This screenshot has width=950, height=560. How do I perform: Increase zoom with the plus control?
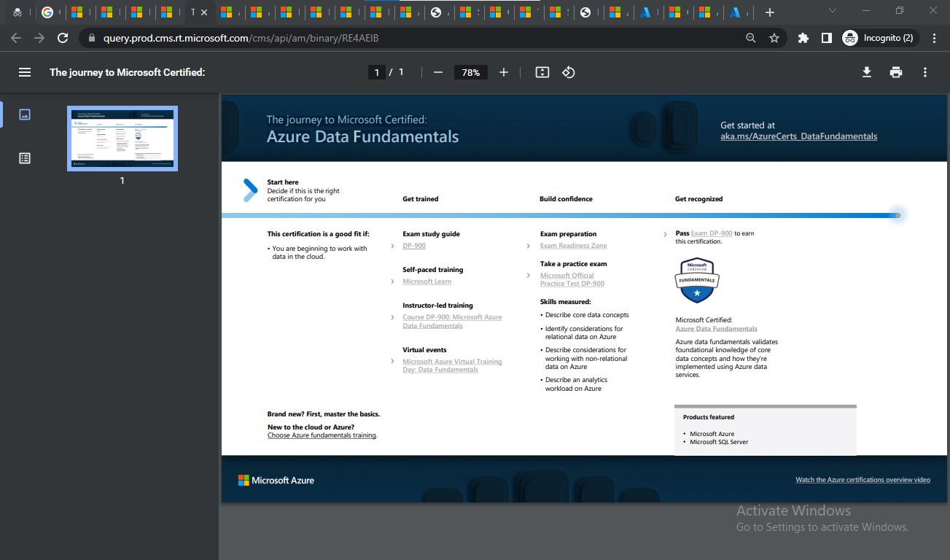[503, 72]
